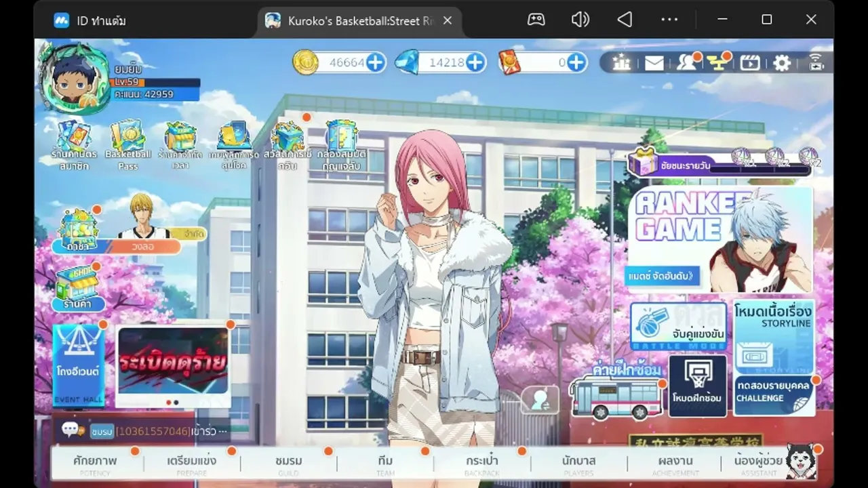868x488 pixels.
Task: Click the คะแนน: 42959 score text
Action: pyautogui.click(x=144, y=95)
